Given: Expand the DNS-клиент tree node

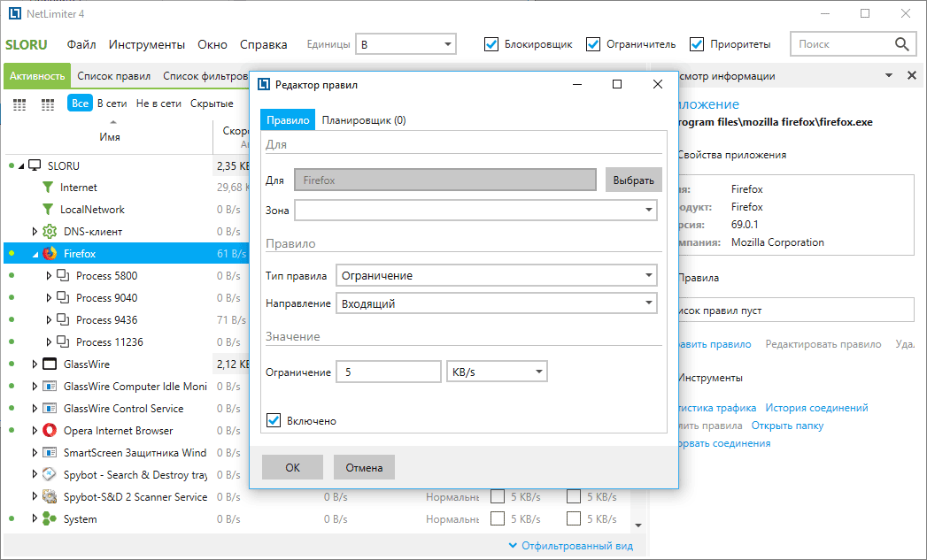Looking at the screenshot, I should click(x=35, y=232).
